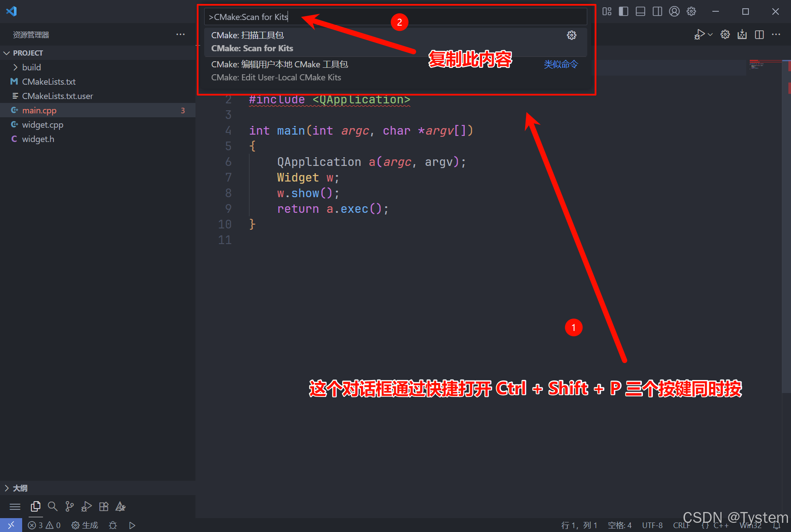Screen dimensions: 791x532
Task: Click '#include <QApplication>' line in editor
Action: click(329, 100)
